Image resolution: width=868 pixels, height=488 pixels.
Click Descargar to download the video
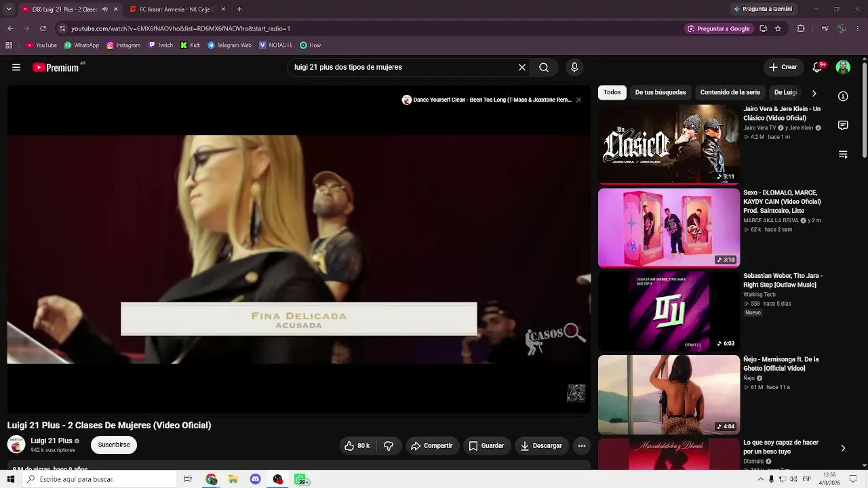point(541,445)
